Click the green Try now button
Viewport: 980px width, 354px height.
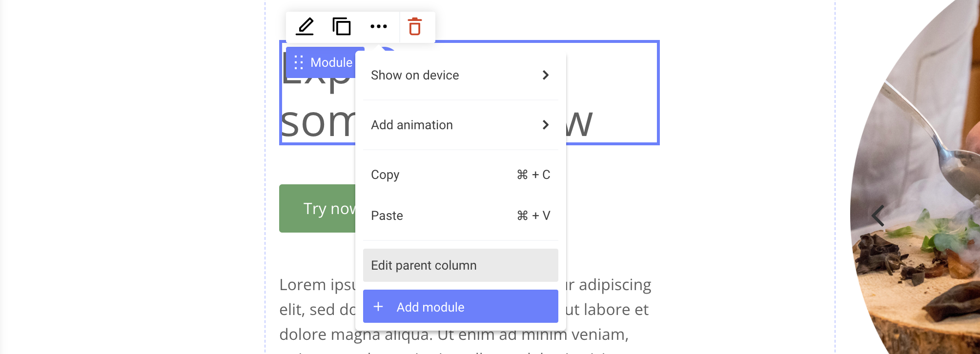click(x=318, y=208)
